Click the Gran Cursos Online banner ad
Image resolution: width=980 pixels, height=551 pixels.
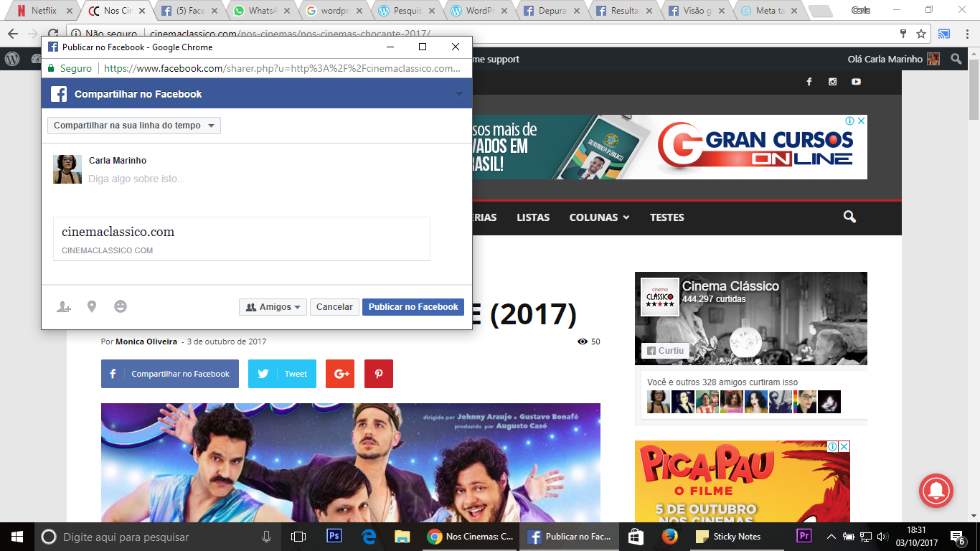click(x=669, y=147)
